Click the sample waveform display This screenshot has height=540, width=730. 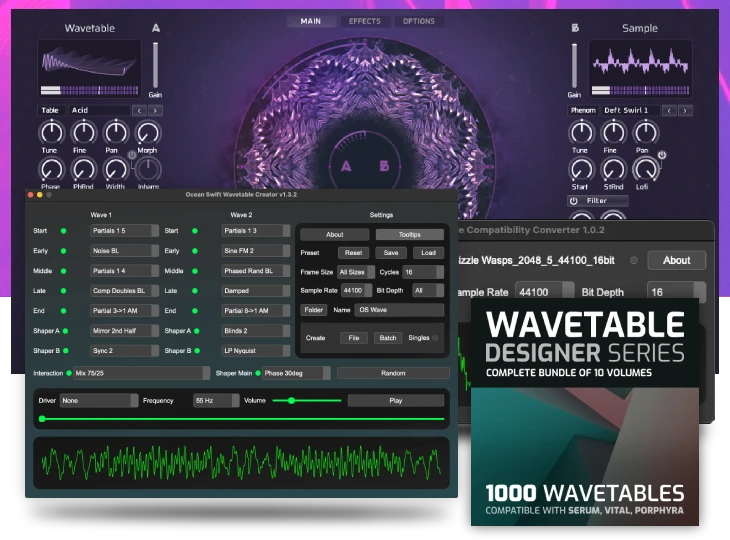pos(640,61)
